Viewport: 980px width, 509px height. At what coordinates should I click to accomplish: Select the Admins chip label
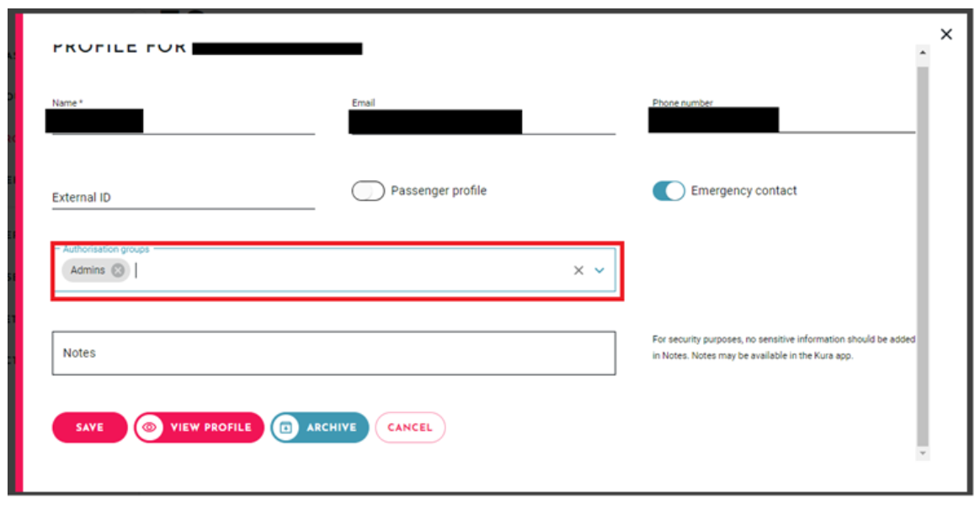click(88, 270)
